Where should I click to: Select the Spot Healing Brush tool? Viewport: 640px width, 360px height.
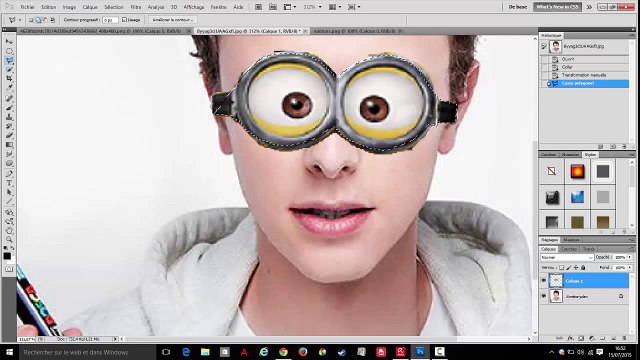[9, 98]
